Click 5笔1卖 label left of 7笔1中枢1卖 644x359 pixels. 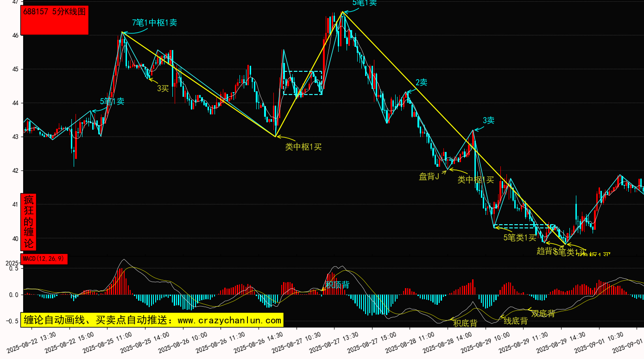(112, 101)
